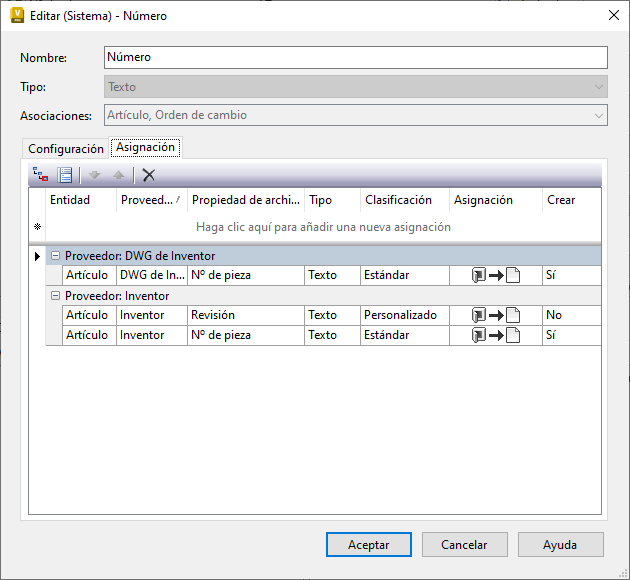
Task: Click the 'DWG de In...' provider cell
Action: [152, 275]
